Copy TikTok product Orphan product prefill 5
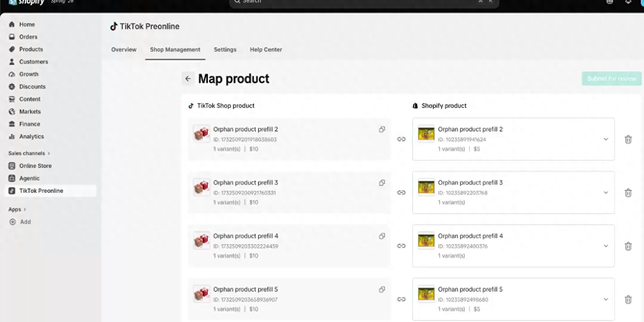Image resolution: width=644 pixels, height=322 pixels. (382, 290)
